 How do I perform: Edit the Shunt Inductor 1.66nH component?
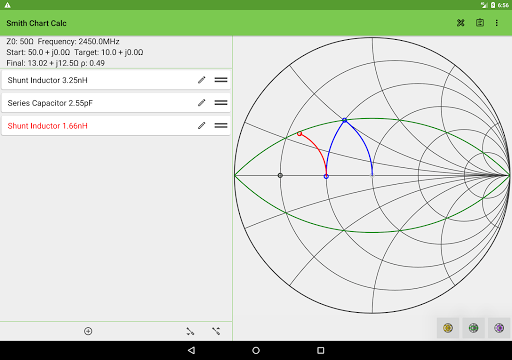coord(201,126)
